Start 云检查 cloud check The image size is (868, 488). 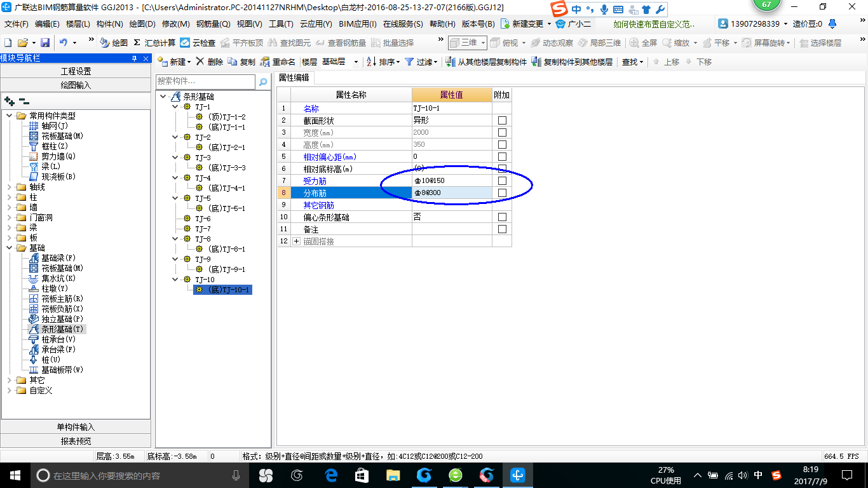point(198,43)
